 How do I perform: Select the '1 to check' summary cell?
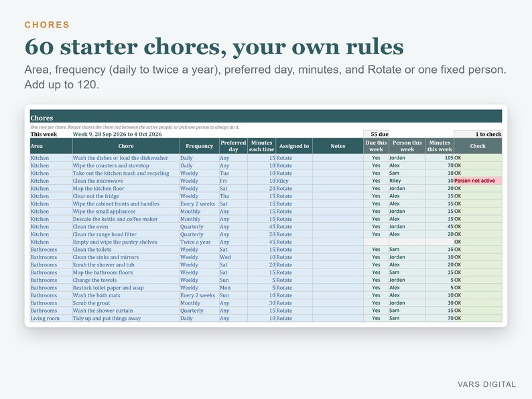(478, 135)
